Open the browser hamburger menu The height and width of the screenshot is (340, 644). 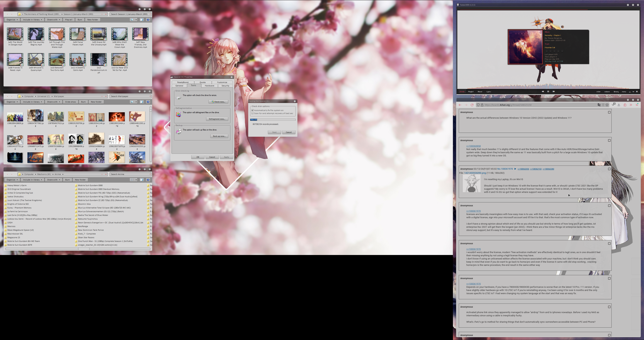[x=637, y=105]
